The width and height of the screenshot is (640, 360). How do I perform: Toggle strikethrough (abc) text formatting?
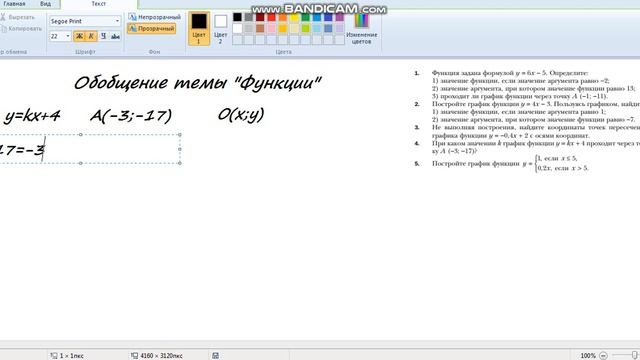[116, 36]
